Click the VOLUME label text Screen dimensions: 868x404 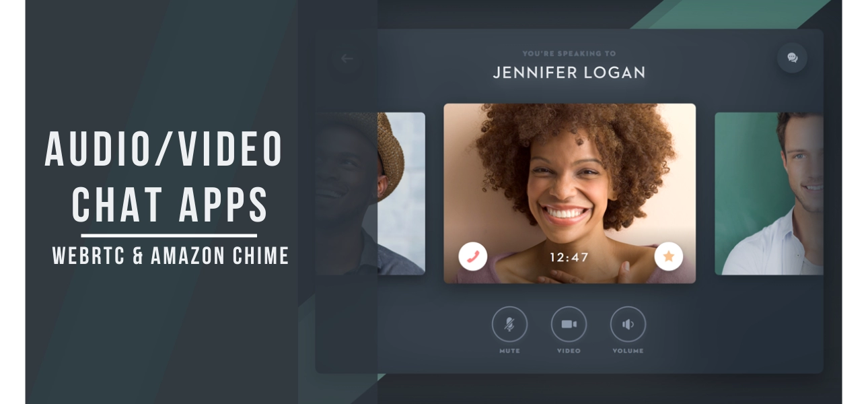coord(628,351)
